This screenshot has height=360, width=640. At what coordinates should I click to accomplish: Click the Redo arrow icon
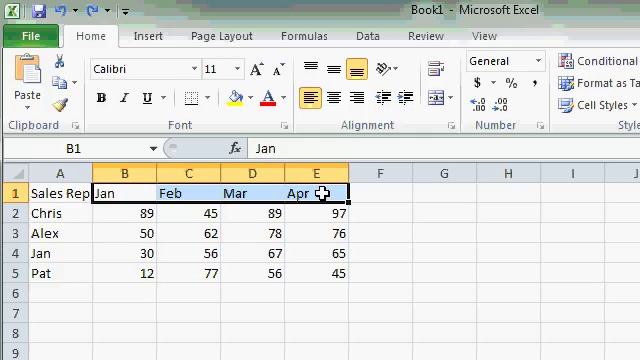coord(92,10)
